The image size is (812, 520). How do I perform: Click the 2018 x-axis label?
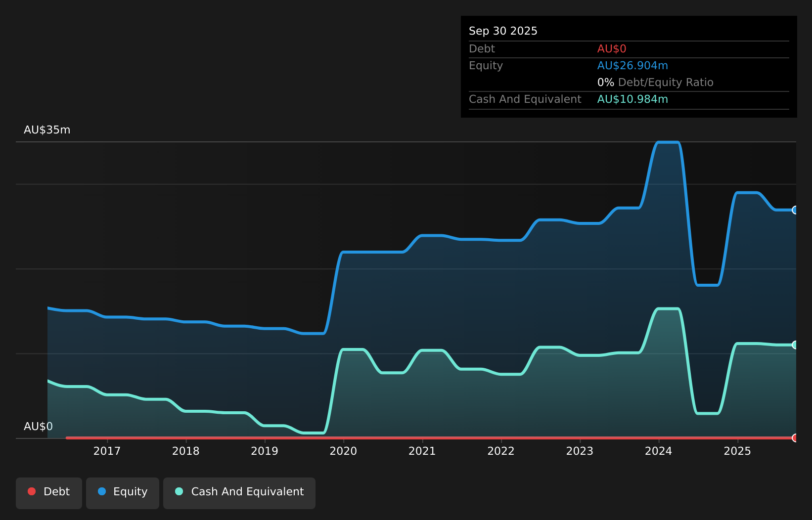(x=186, y=451)
